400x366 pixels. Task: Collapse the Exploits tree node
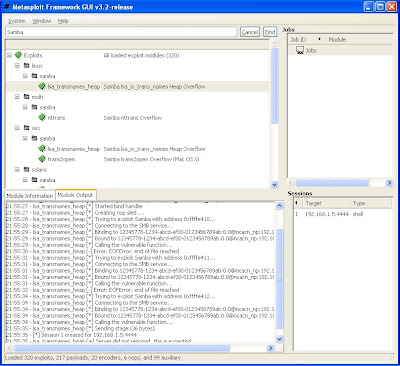pos(9,55)
